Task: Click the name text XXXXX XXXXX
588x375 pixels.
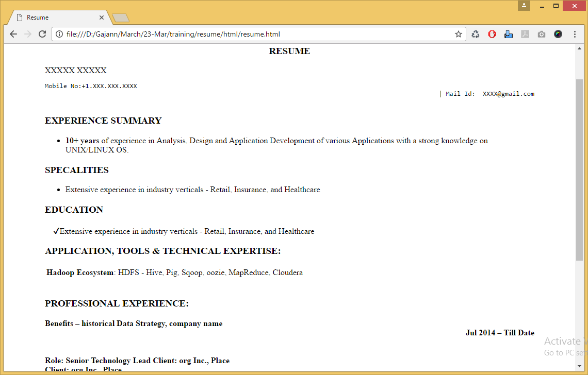Action: [x=76, y=71]
